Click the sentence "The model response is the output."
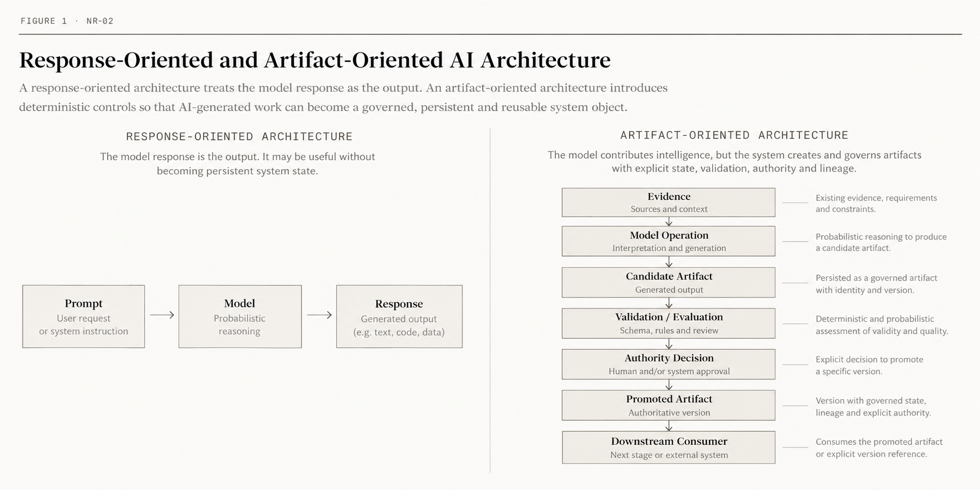 (180, 157)
